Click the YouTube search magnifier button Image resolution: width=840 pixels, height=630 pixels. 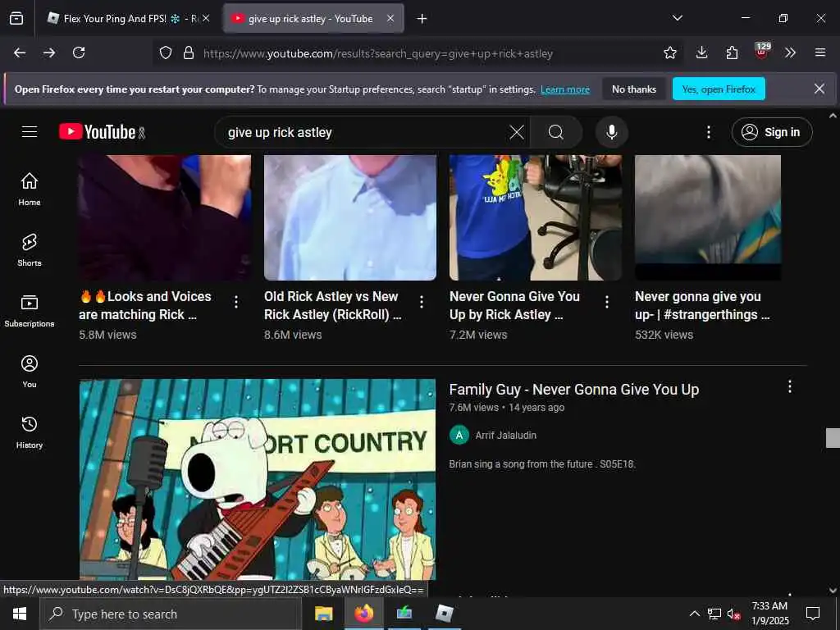click(x=556, y=132)
